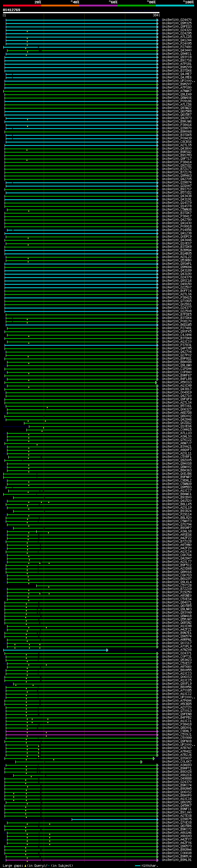Click the query end position label 384
Screen dimensions: 197x868
155,15
